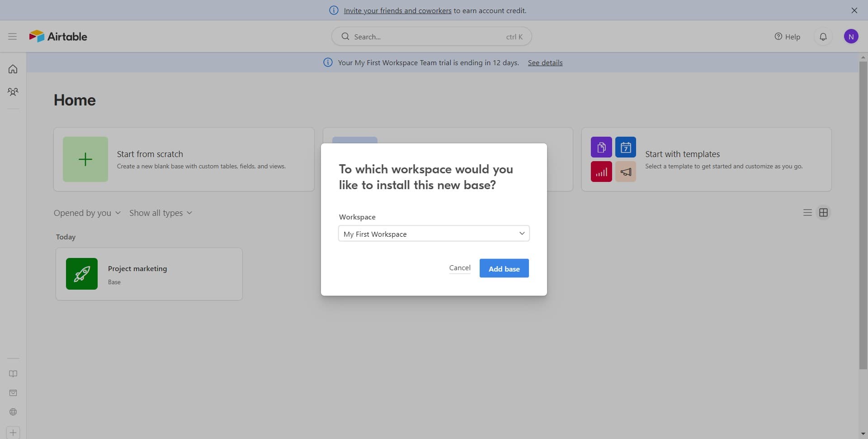The width and height of the screenshot is (868, 439).
Task: Open the templates book icon in sidebar
Action: point(13,374)
